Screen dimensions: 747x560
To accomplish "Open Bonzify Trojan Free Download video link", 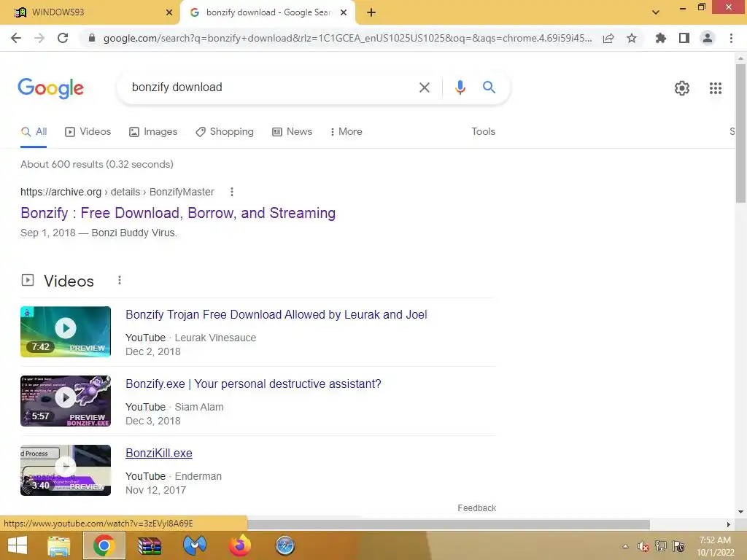I will coord(276,315).
